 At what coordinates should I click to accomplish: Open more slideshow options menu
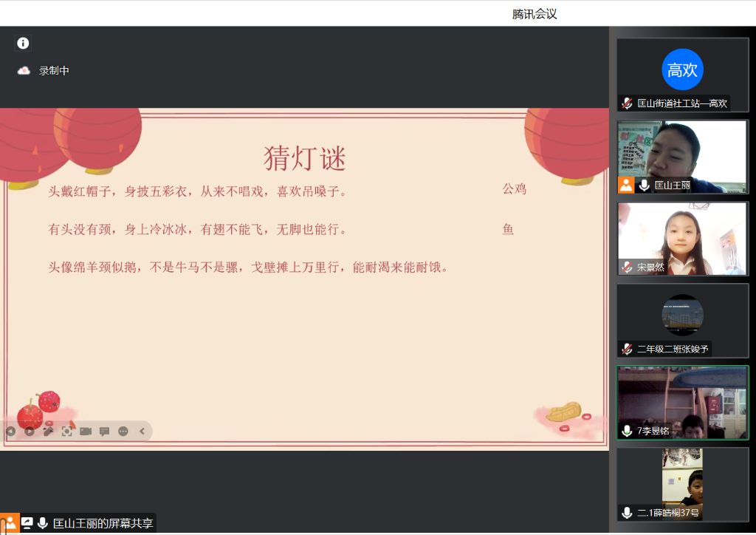pyautogui.click(x=123, y=432)
